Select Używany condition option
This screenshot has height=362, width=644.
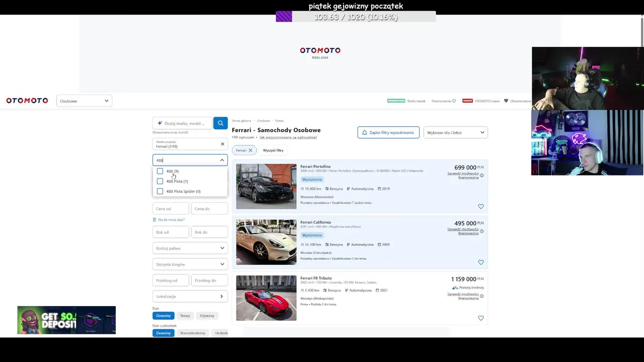[x=207, y=316]
